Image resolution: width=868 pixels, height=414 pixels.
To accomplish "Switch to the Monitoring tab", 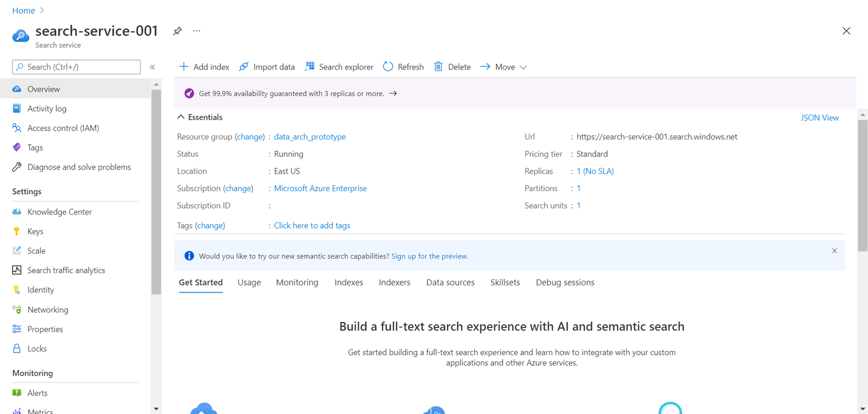I will (x=297, y=282).
